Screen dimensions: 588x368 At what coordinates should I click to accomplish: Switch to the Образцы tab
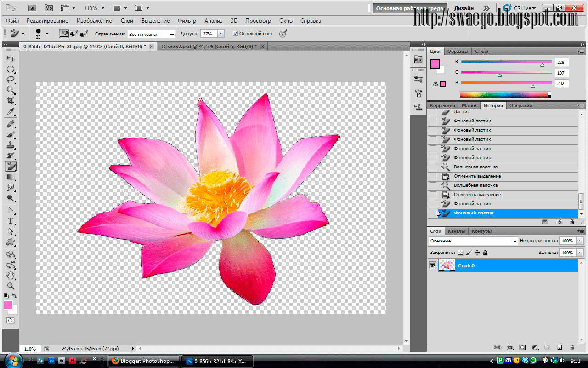point(458,51)
